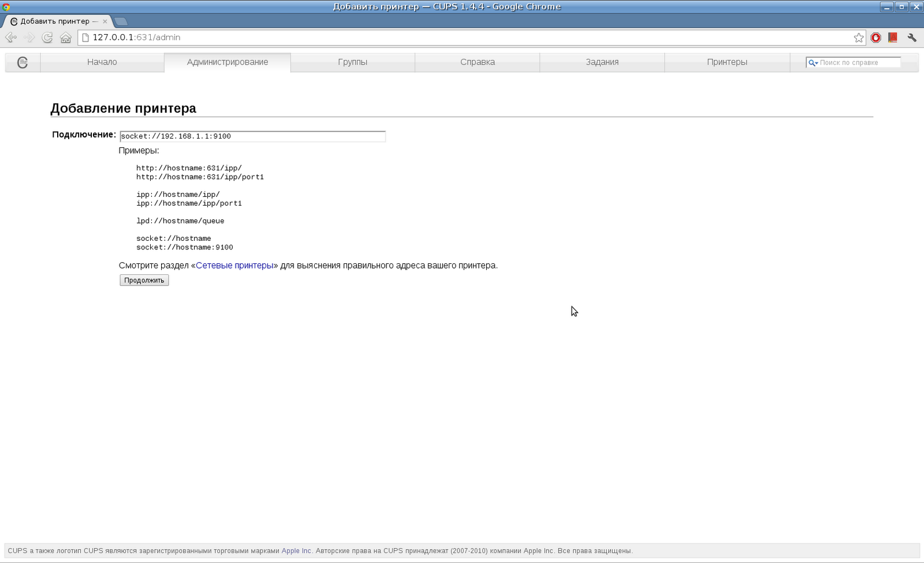Viewport: 924px width, 563px height.
Task: Click the Chrome icon in title bar
Action: coord(6,7)
